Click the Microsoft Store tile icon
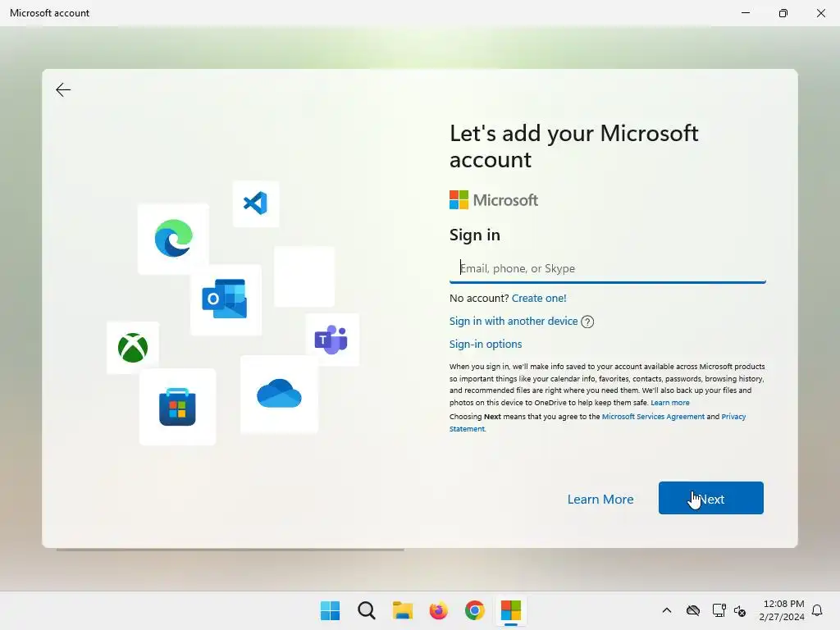The image size is (840, 630). [x=177, y=407]
